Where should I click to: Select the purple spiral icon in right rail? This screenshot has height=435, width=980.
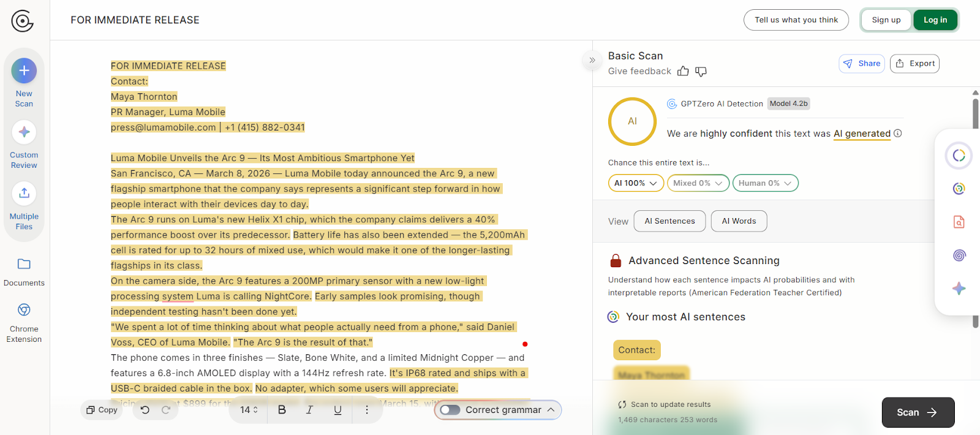pos(959,255)
